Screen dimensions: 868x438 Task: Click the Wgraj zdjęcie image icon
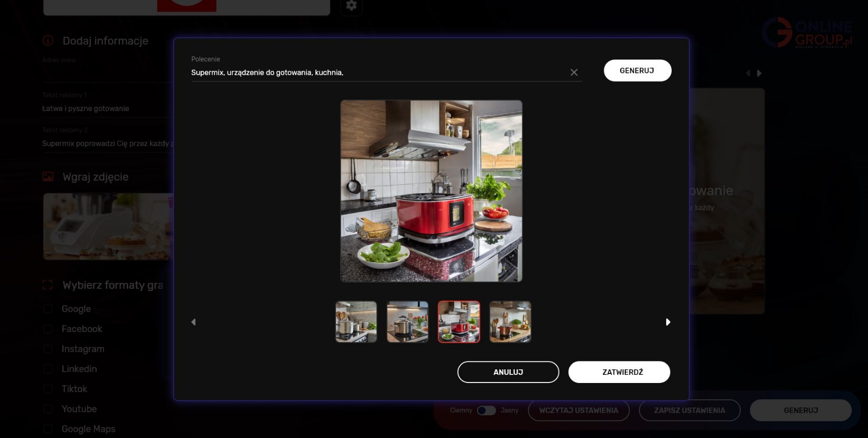pyautogui.click(x=48, y=177)
